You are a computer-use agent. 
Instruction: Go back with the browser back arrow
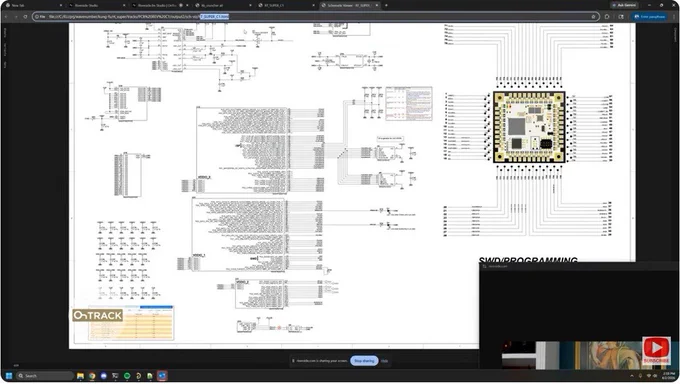click(6, 16)
